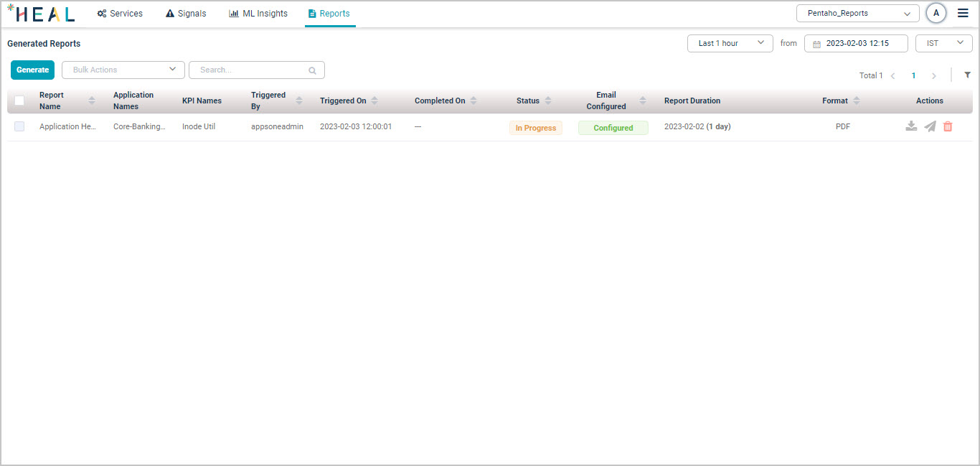Expand the Bulk Actions dropdown
The width and height of the screenshot is (980, 466).
click(x=122, y=70)
